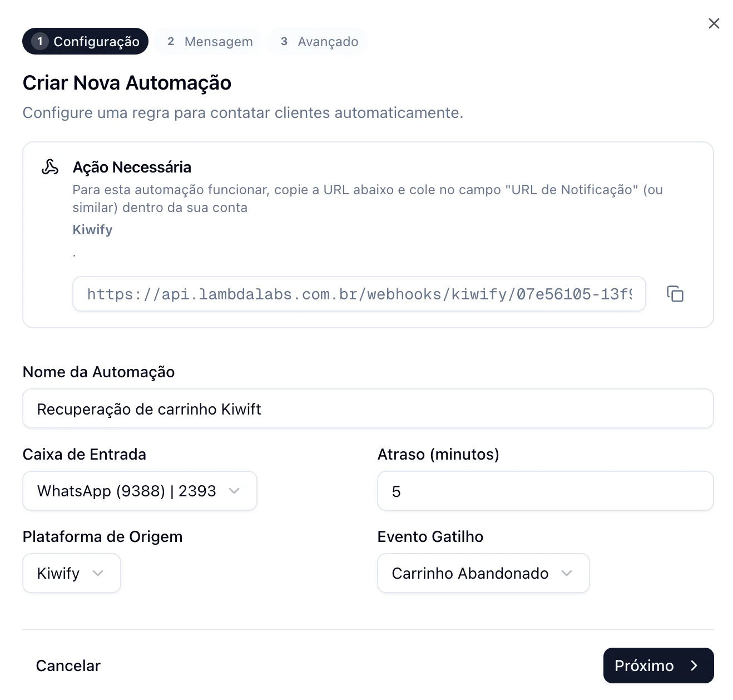The height and width of the screenshot is (700, 733).
Task: Click the step 1 number badge
Action: (x=39, y=41)
